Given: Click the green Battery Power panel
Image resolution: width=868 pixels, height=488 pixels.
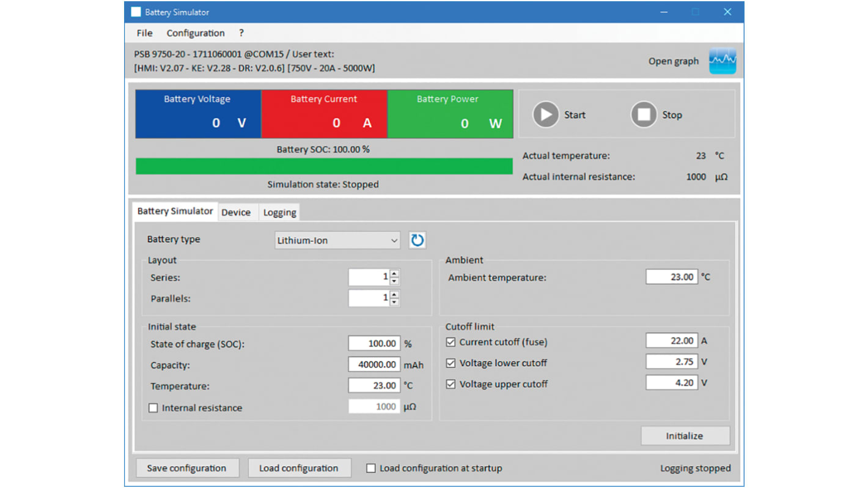Looking at the screenshot, I should pyautogui.click(x=451, y=114).
